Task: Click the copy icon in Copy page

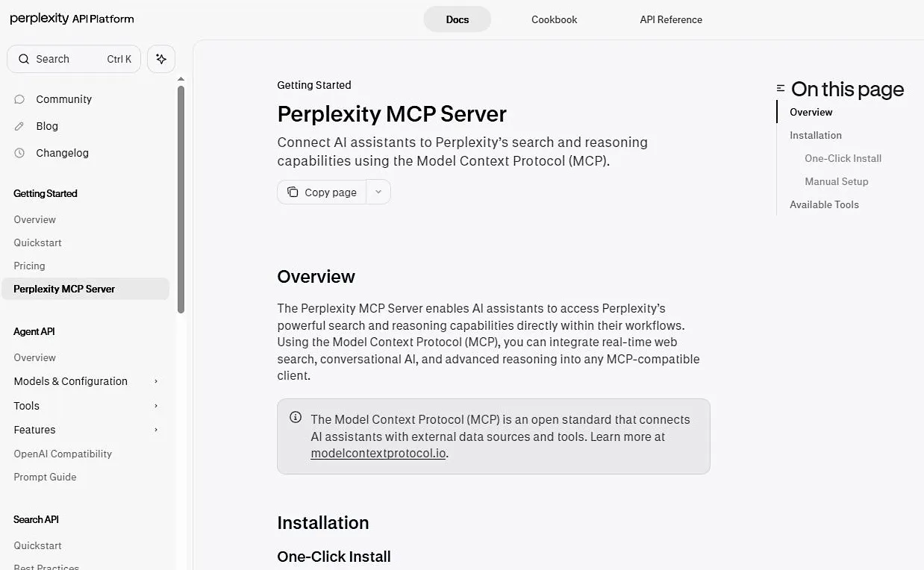Action: pos(293,192)
